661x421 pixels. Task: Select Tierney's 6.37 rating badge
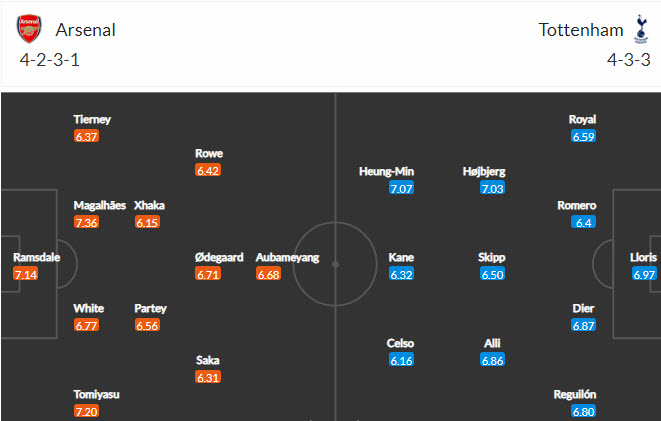(86, 136)
